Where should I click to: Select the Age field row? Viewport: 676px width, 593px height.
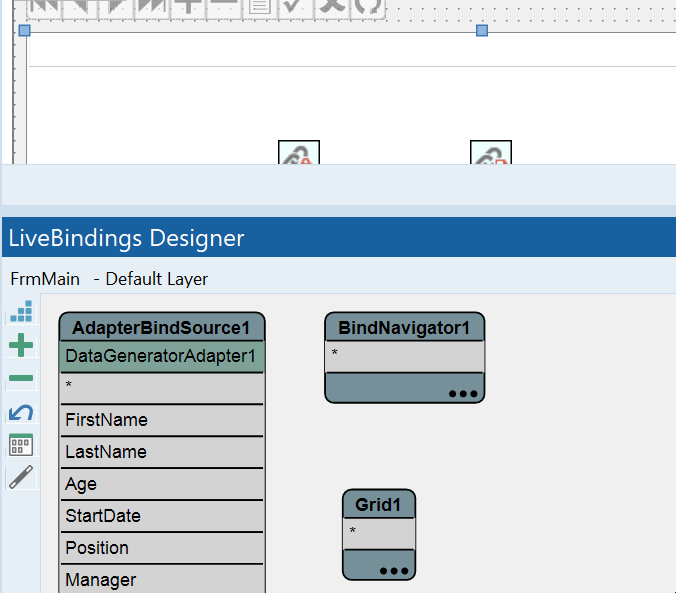162,484
